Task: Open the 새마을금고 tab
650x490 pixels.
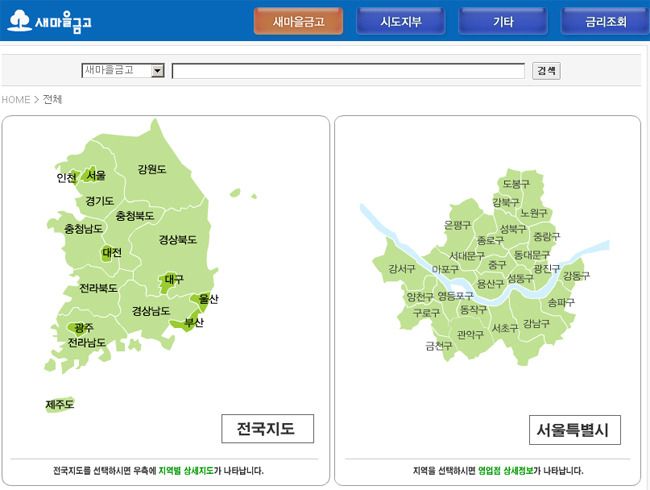Action: 298,21
